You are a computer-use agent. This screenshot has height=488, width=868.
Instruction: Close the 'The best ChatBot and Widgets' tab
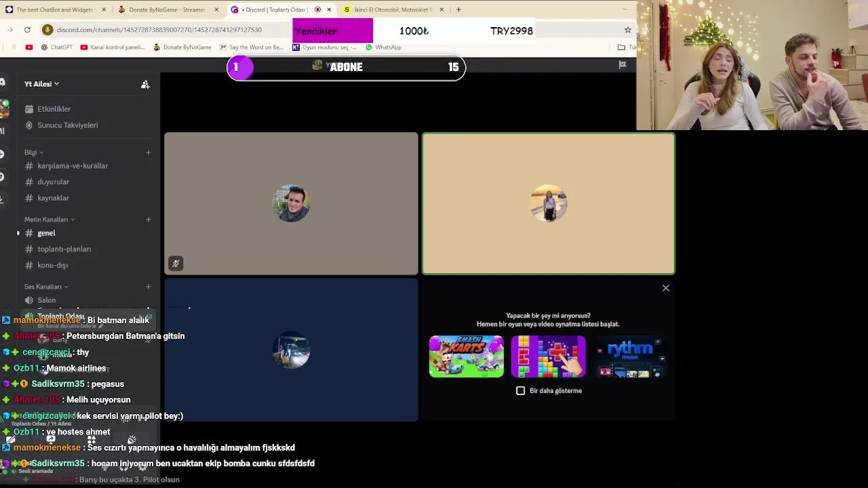[104, 9]
